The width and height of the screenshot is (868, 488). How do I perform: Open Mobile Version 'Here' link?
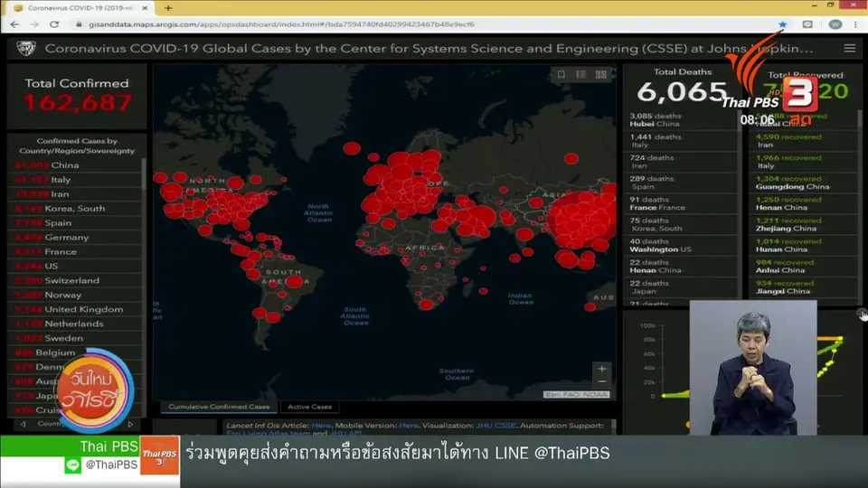[409, 426]
